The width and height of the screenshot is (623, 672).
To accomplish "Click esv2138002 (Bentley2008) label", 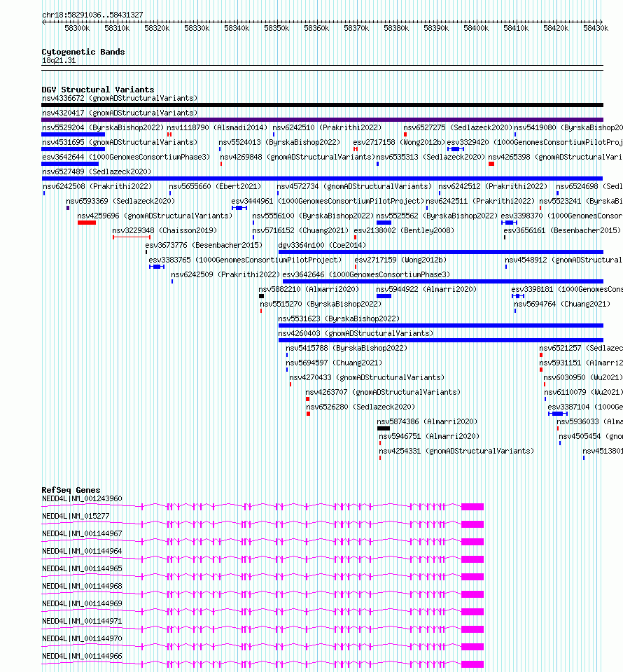I will click(404, 230).
